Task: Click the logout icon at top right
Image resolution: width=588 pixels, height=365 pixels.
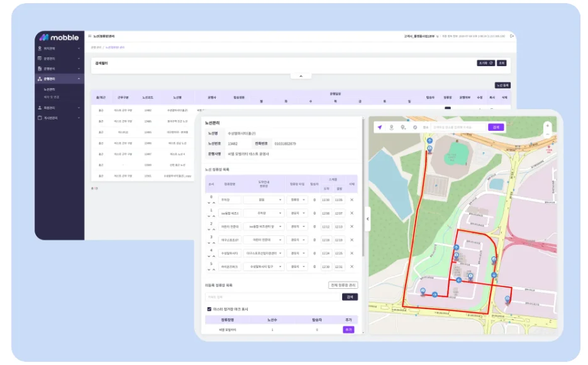Action: coord(512,36)
